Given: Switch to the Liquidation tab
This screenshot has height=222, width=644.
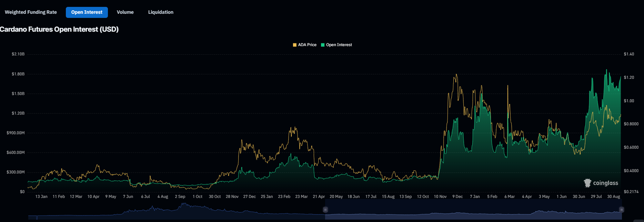Looking at the screenshot, I should 161,12.
